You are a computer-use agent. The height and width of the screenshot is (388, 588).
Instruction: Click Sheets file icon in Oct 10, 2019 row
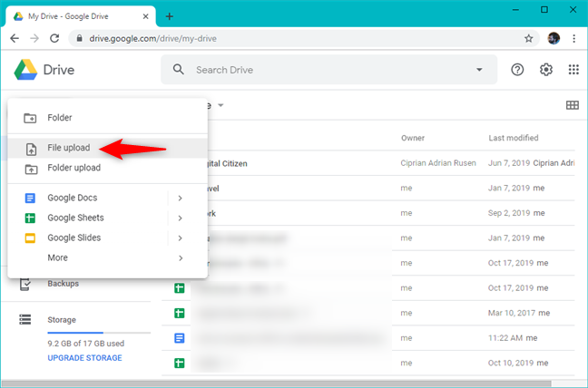pos(180,363)
